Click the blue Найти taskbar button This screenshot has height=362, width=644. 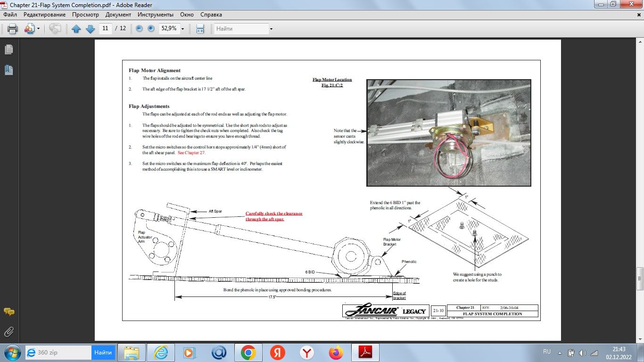tap(103, 353)
